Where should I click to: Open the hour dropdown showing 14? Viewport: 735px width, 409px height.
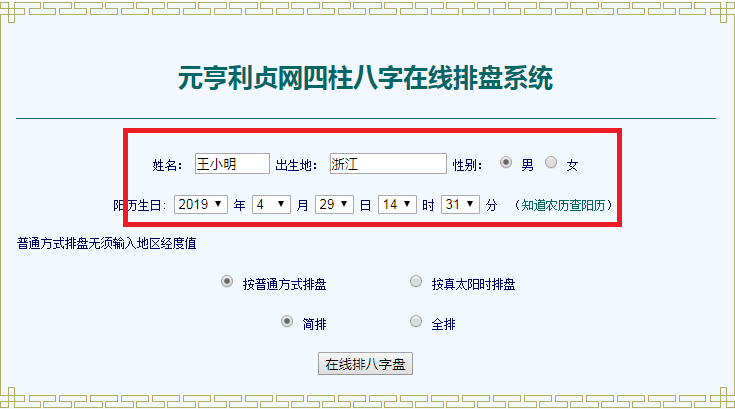[x=397, y=205]
